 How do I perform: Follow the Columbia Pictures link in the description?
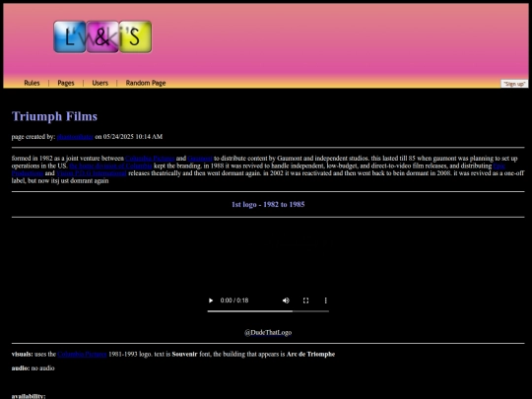point(150,159)
